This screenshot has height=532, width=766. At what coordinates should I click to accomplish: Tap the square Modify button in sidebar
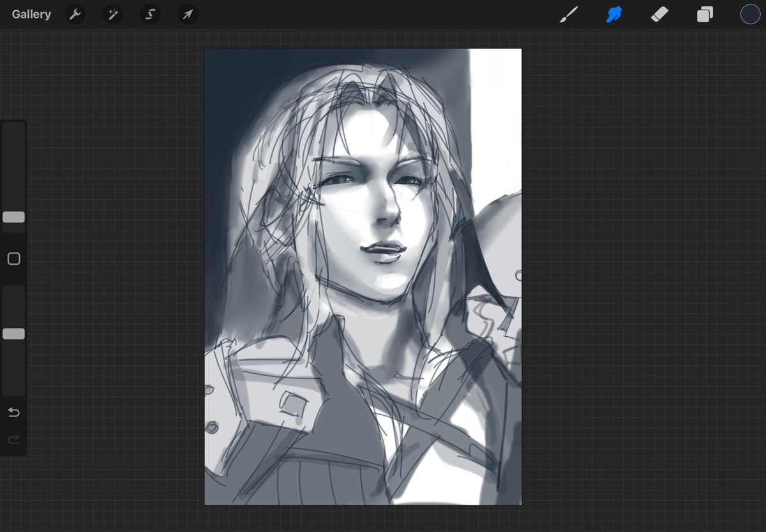[13, 258]
